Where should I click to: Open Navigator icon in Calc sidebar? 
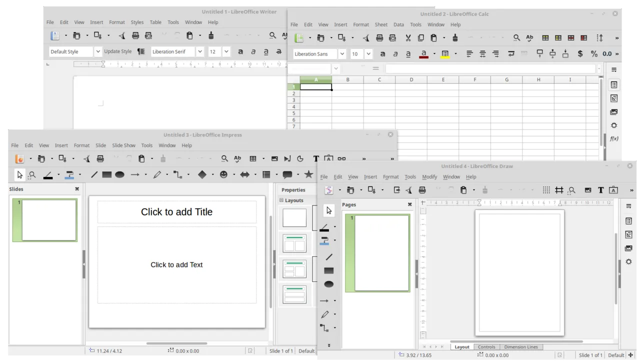click(x=614, y=125)
